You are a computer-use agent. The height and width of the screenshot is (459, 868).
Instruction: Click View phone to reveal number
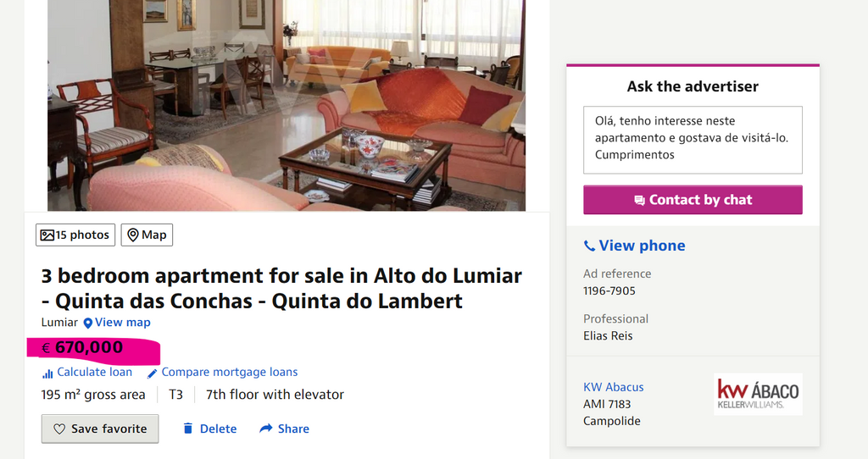click(x=634, y=246)
